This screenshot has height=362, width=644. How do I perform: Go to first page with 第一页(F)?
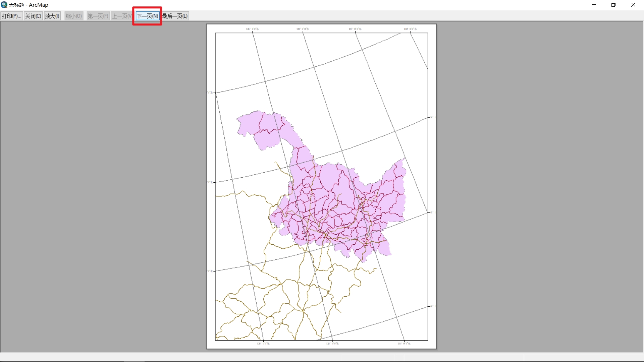[x=98, y=16]
